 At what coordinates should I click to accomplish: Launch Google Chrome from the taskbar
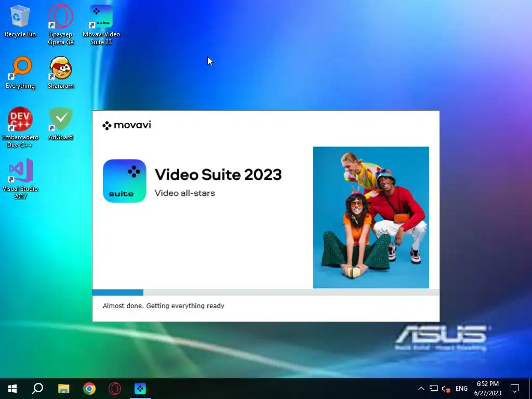[x=89, y=389]
